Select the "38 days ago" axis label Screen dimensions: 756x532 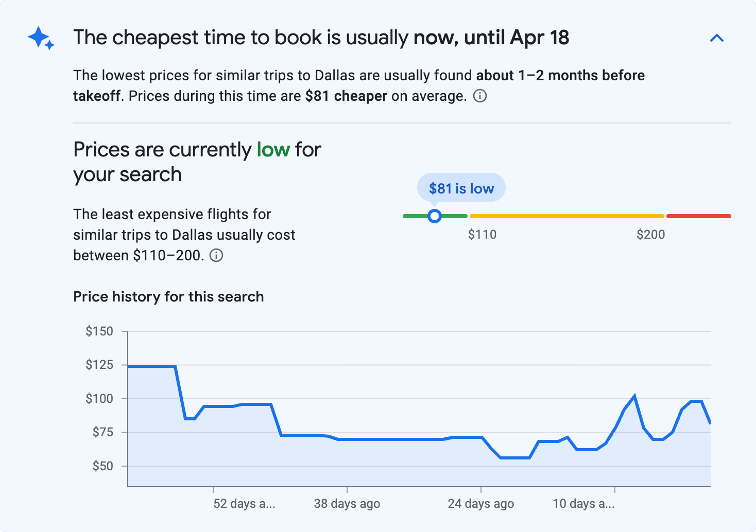click(x=347, y=504)
